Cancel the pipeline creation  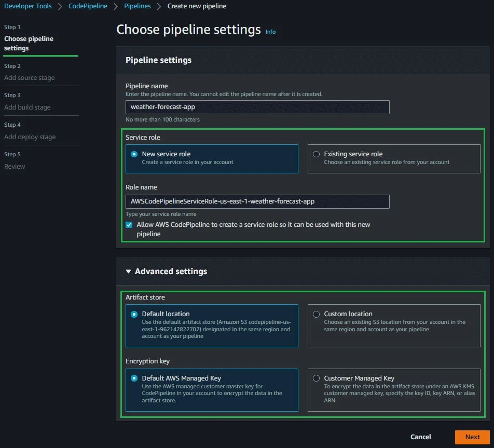(x=421, y=437)
